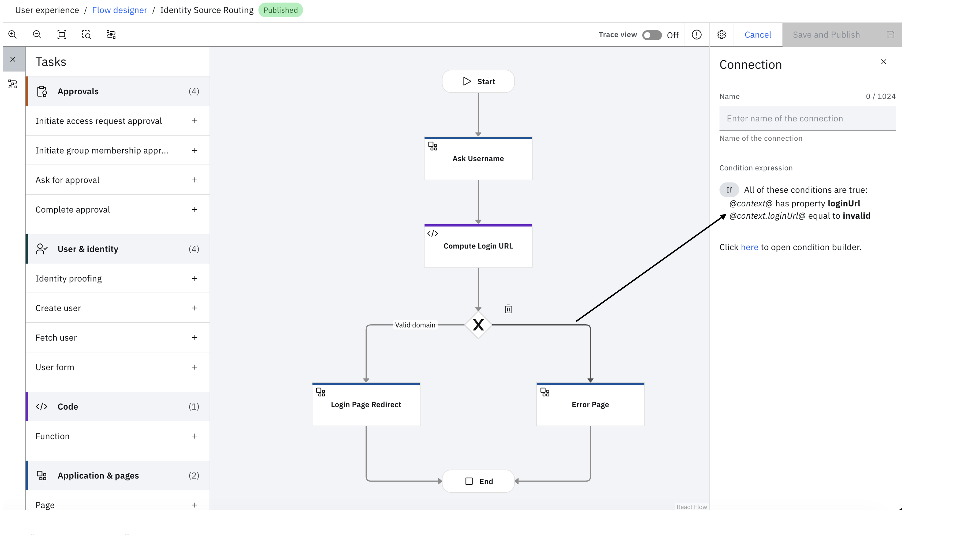Collapse the Application & pages category
Screen dimensions: 980x535
[x=118, y=475]
